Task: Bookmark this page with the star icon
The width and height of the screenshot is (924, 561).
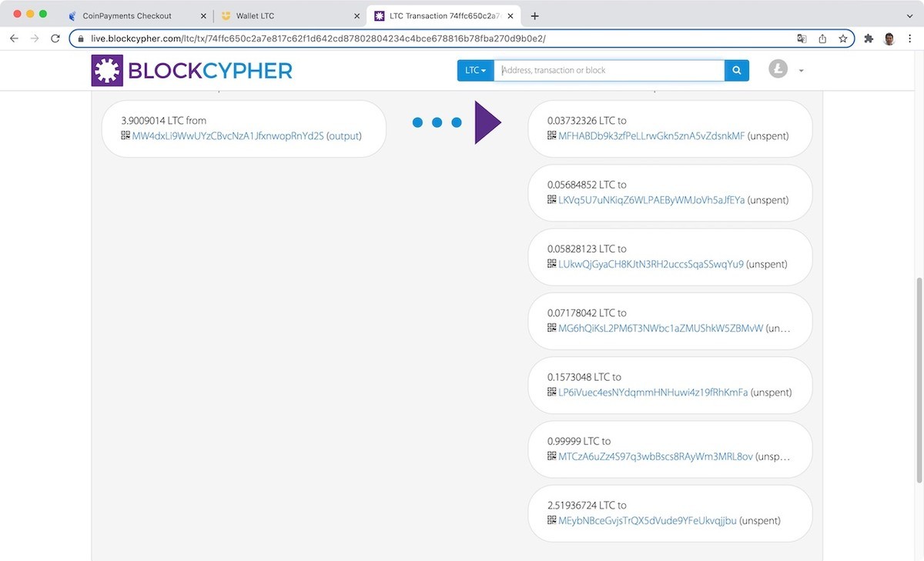Action: (843, 38)
